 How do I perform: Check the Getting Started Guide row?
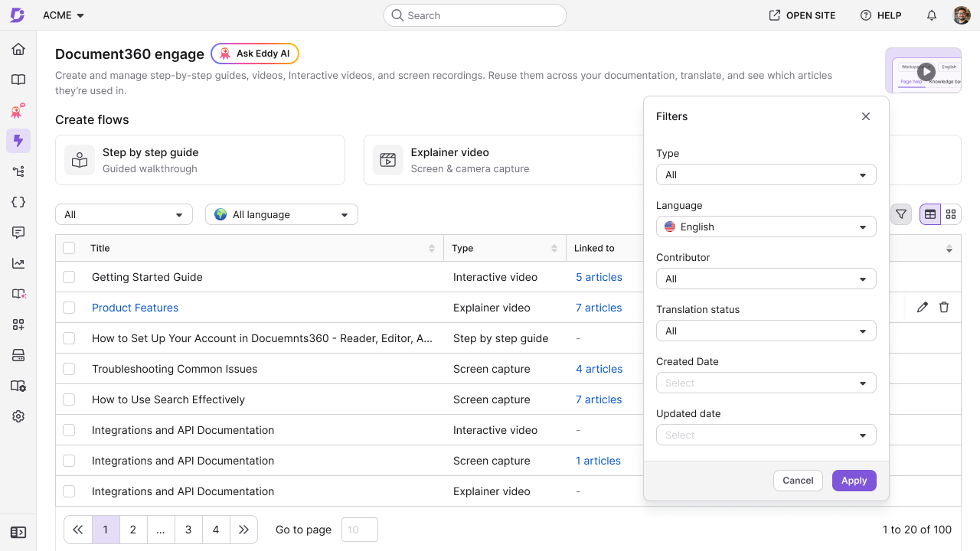tap(69, 277)
